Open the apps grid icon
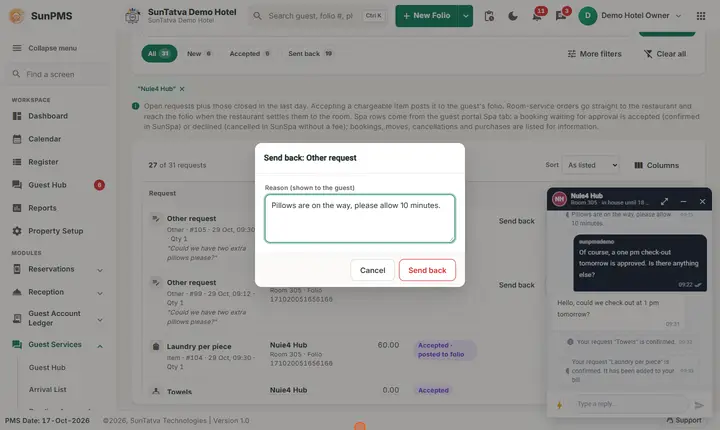The height and width of the screenshot is (430, 720). [701, 16]
